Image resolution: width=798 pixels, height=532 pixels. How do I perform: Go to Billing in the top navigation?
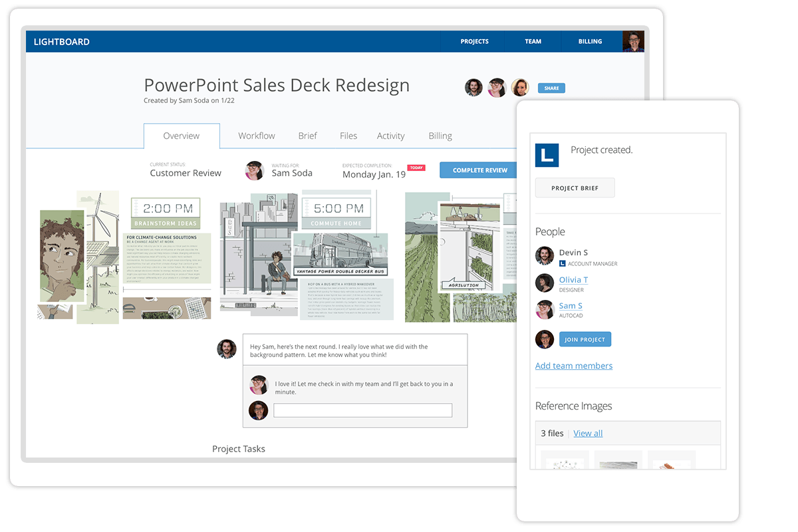point(590,41)
